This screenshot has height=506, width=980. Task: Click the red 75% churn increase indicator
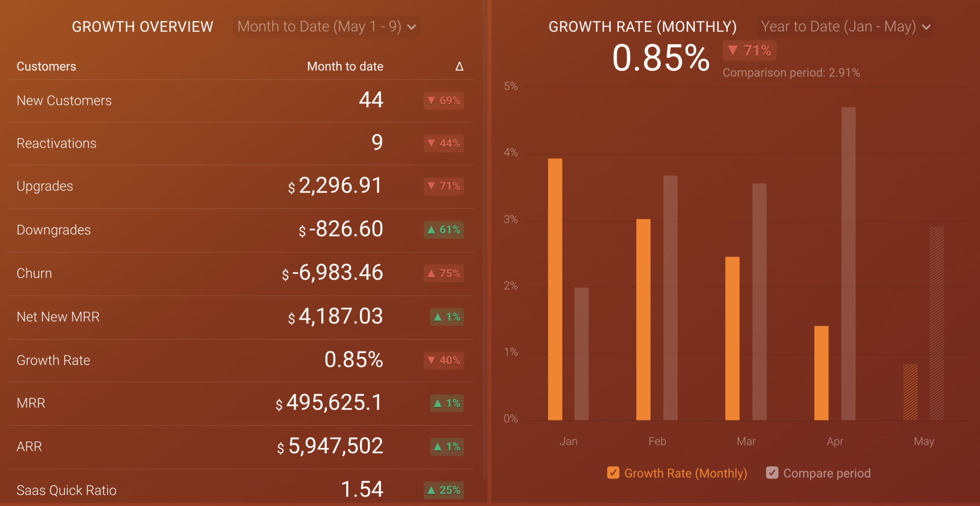point(443,273)
